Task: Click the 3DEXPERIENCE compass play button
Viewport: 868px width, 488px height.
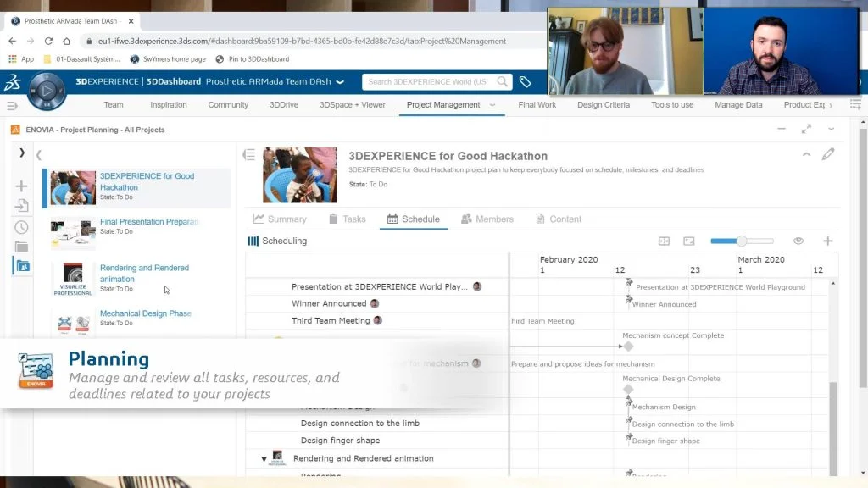Action: (x=47, y=90)
